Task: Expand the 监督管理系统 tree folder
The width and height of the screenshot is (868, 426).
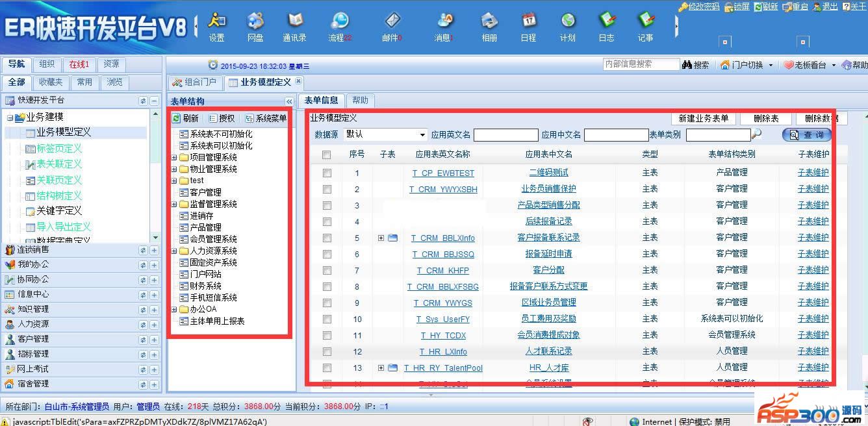Action: [173, 204]
